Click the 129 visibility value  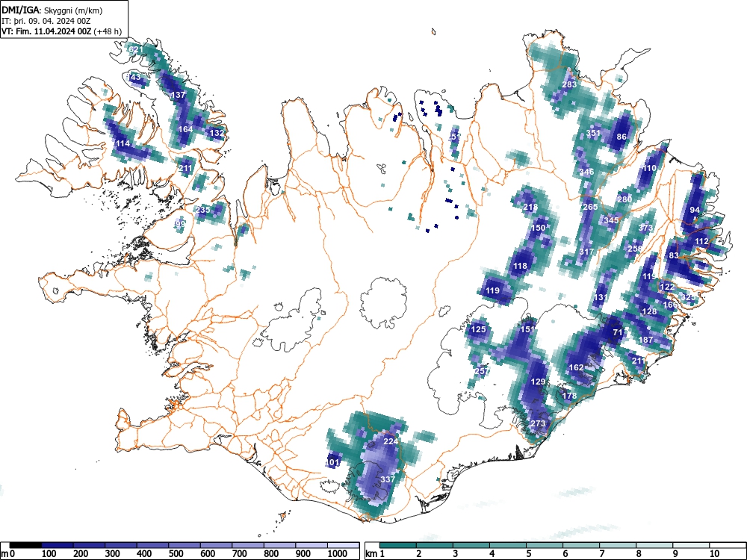(x=538, y=382)
